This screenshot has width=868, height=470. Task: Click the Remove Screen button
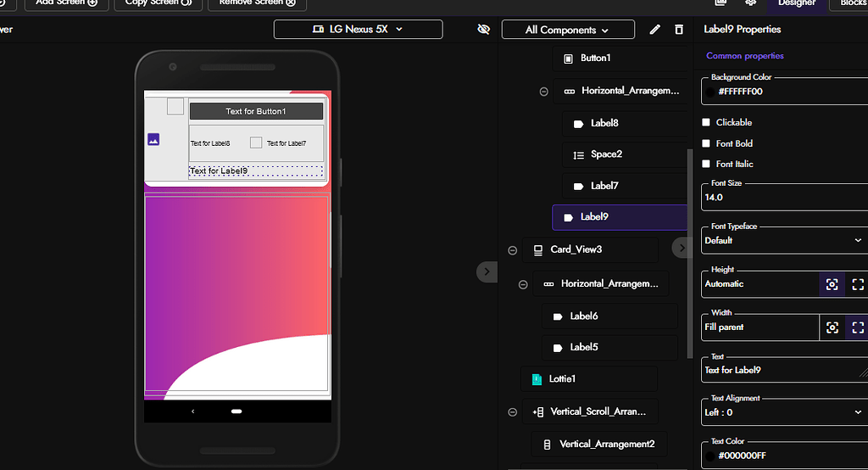[257, 3]
